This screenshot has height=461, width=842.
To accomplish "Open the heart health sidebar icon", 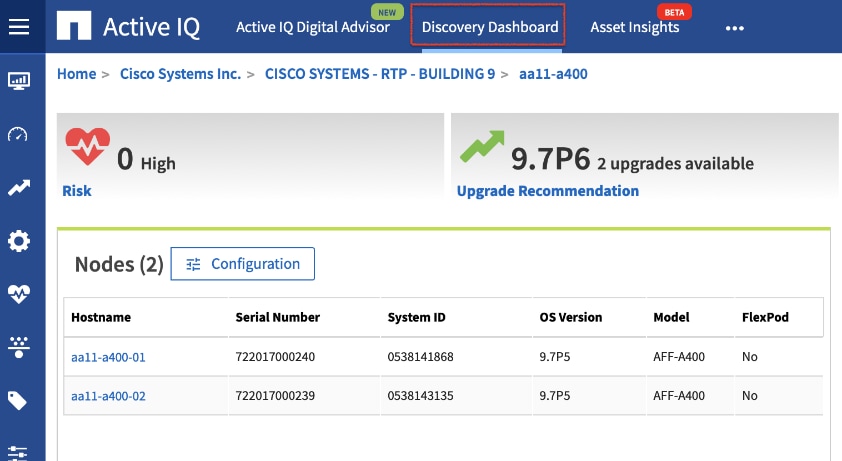I will coord(19,293).
